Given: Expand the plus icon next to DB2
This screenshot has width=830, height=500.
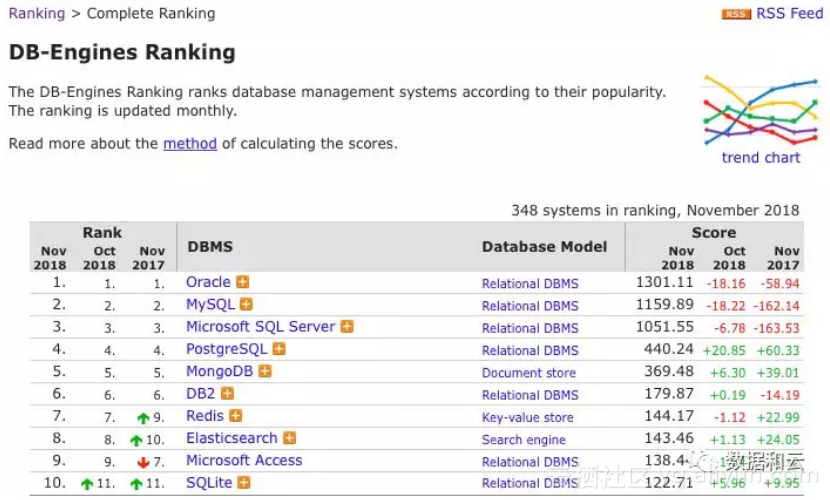Looking at the screenshot, I should point(227,394).
